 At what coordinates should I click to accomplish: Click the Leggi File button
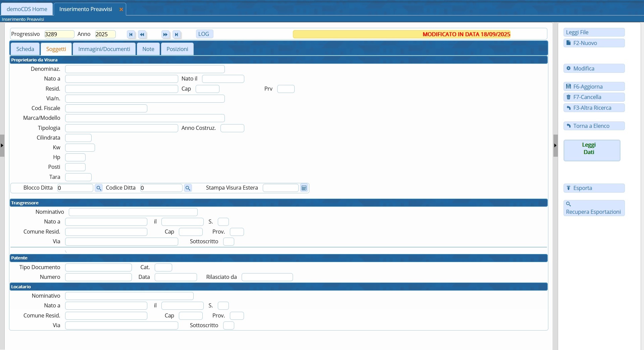594,32
